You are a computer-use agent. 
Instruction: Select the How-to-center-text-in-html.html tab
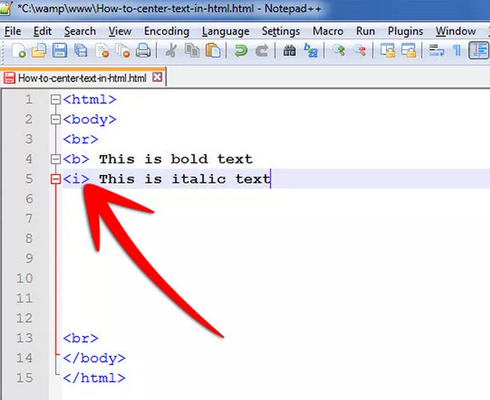tap(82, 78)
